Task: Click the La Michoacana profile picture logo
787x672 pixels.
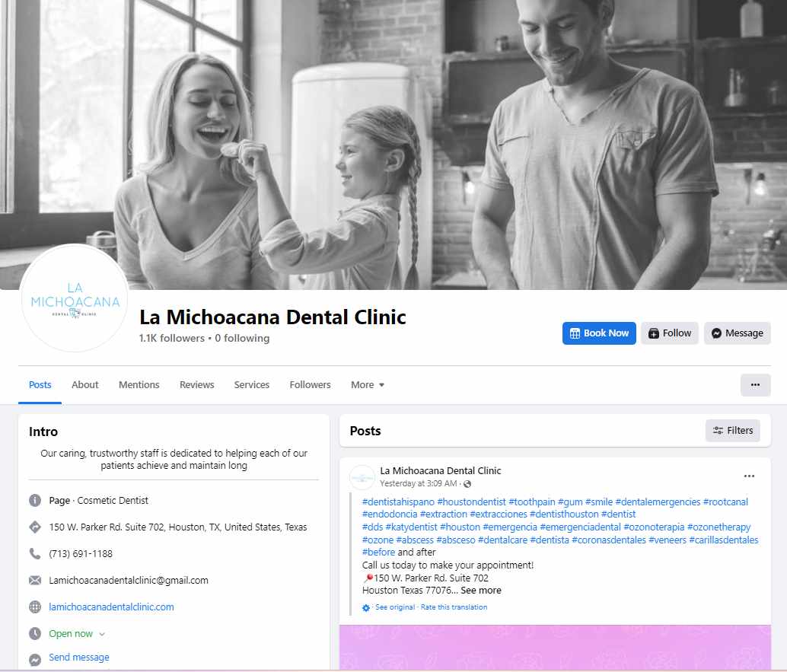Action: click(75, 298)
